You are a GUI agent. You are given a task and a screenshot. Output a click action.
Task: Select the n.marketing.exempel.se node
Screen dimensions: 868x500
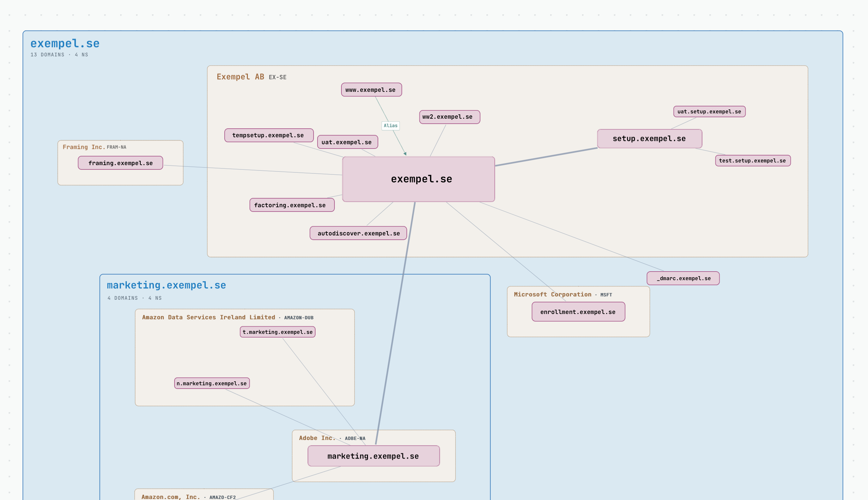point(212,383)
